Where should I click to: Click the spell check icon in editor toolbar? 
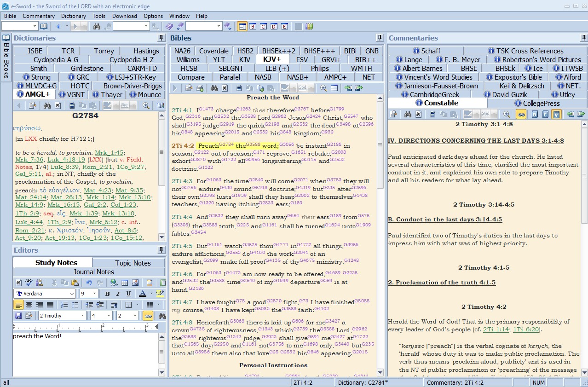click(x=29, y=283)
